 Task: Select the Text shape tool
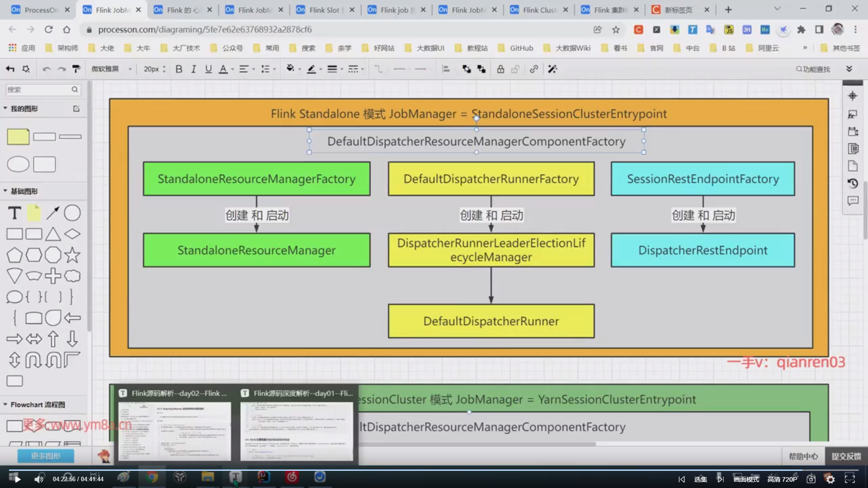point(14,213)
